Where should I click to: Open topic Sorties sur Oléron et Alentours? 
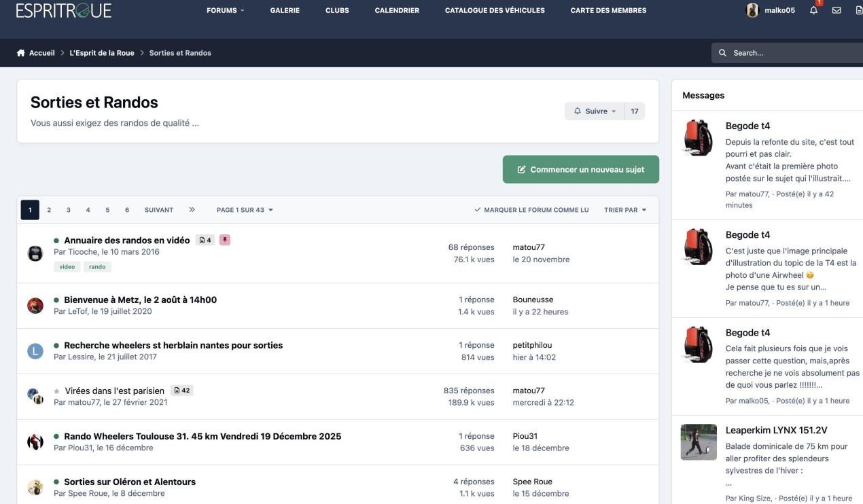click(129, 482)
